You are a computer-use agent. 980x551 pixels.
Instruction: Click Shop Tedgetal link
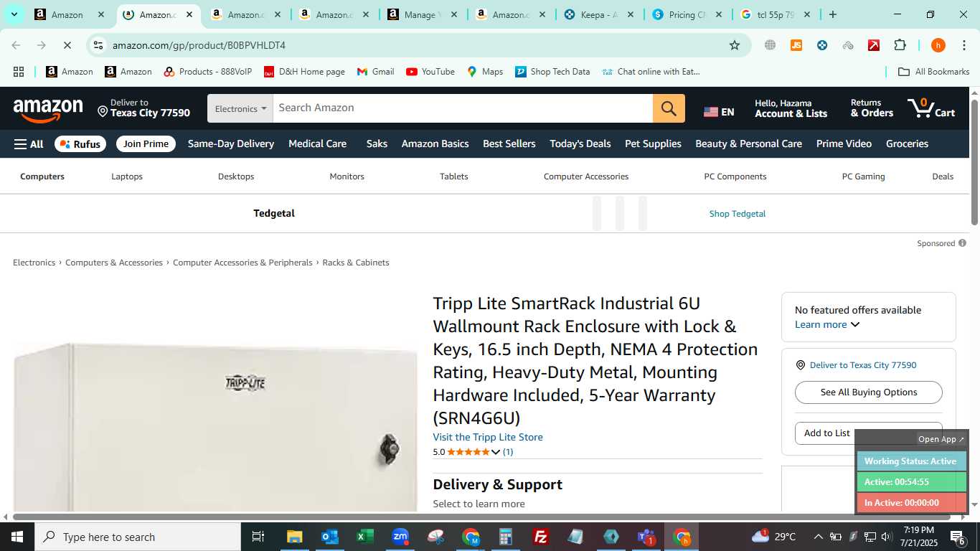coord(738,214)
